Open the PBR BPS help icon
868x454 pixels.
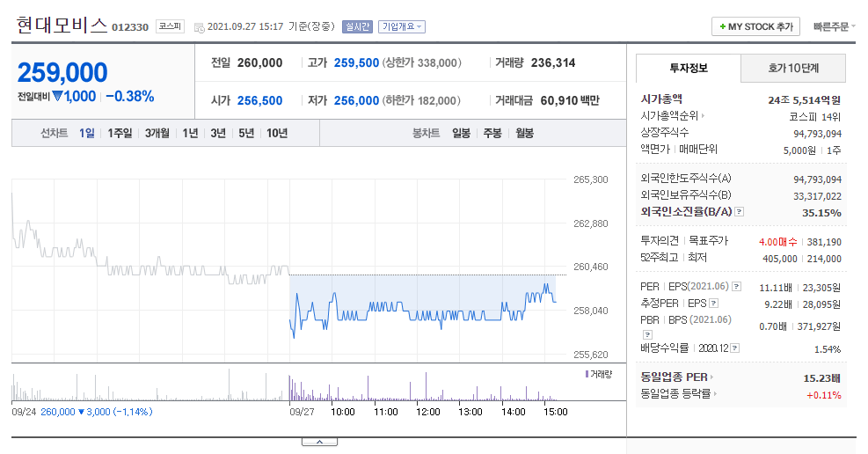(x=647, y=334)
